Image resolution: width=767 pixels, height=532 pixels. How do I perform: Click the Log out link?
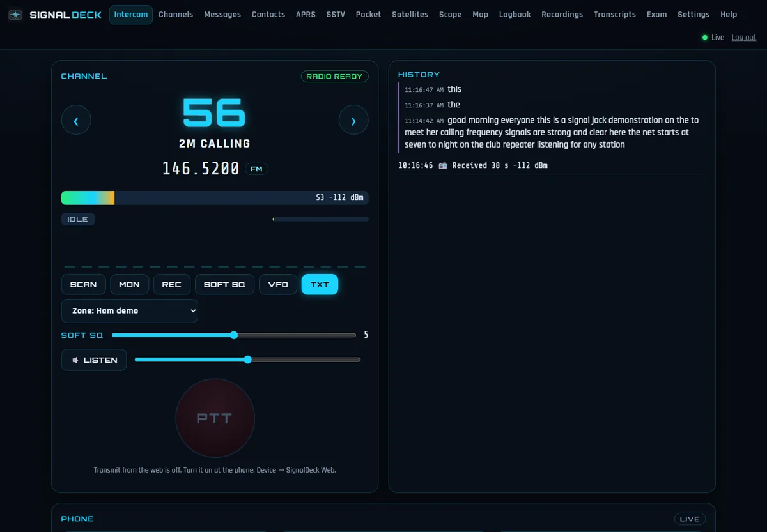click(x=744, y=38)
